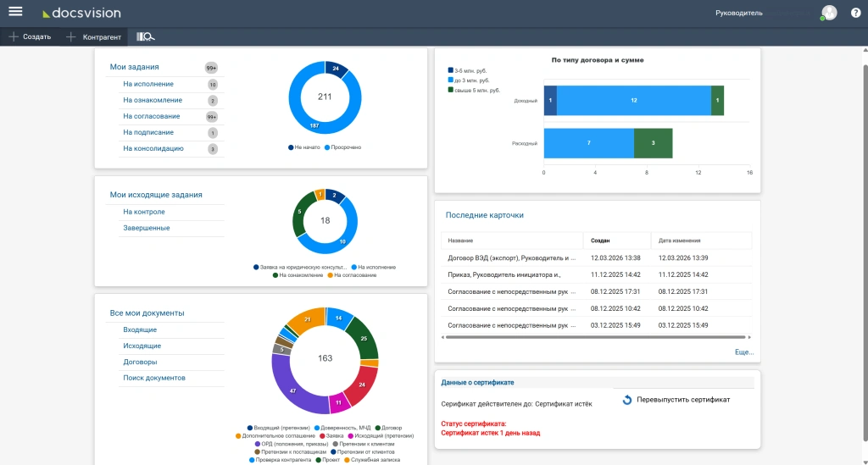Click 'Перевыпустить сертификат' button

pos(682,400)
